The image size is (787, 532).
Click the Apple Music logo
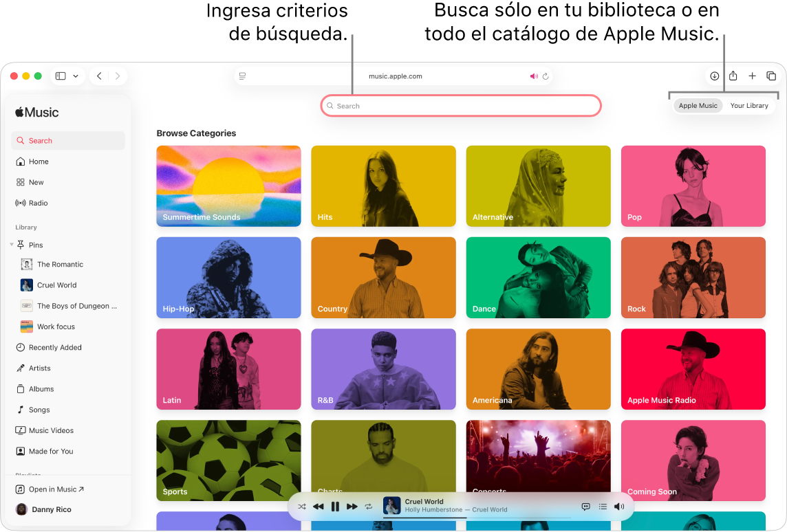coord(37,112)
